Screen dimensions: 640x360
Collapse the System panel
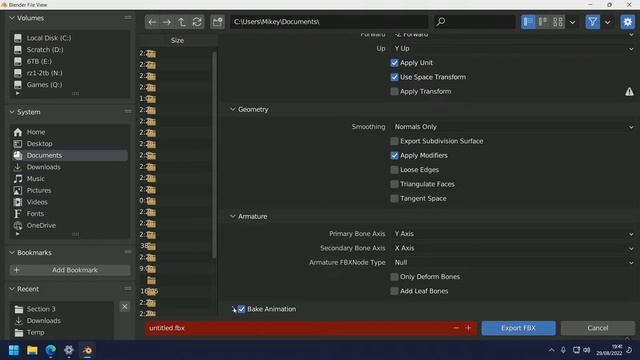12,112
